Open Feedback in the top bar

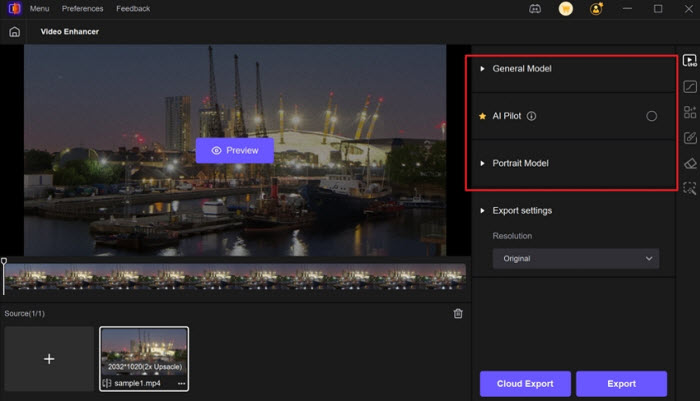point(133,8)
